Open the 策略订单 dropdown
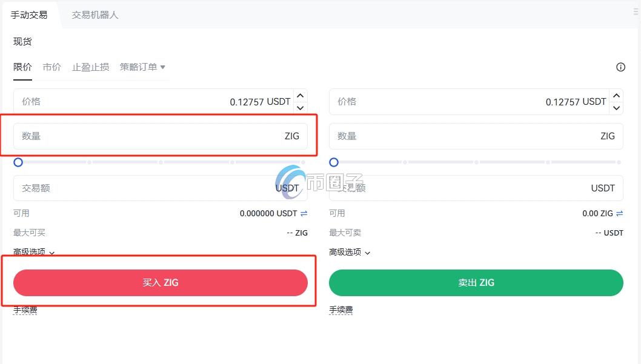This screenshot has height=364, width=641. pyautogui.click(x=142, y=67)
